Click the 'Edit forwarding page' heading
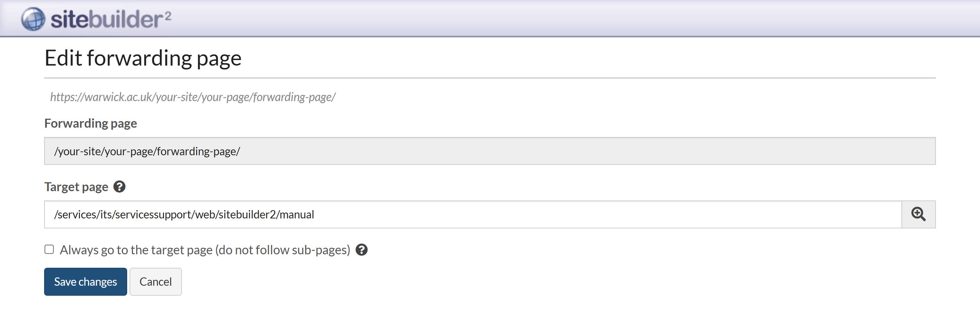The width and height of the screenshot is (980, 334). [x=143, y=58]
